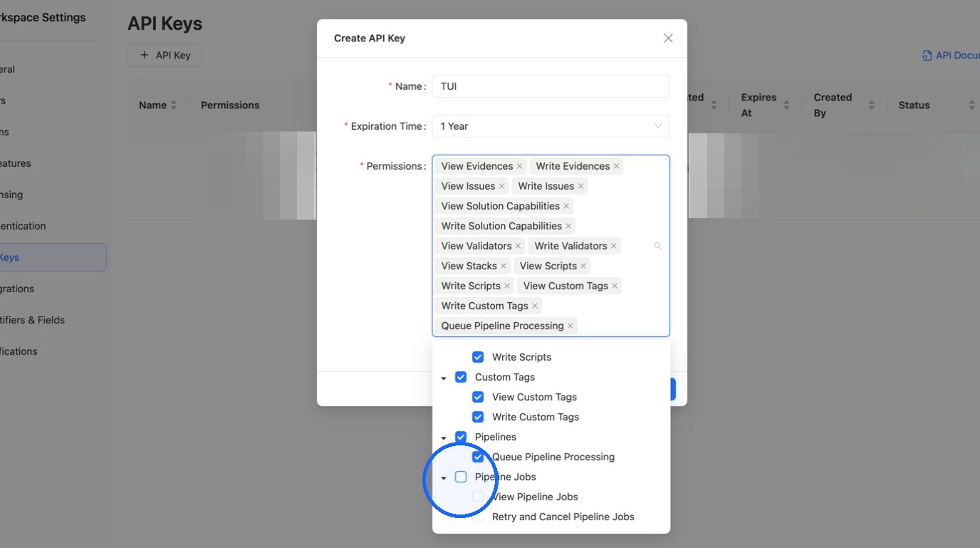Collapse the Pipeline Jobs tree group

pos(444,477)
